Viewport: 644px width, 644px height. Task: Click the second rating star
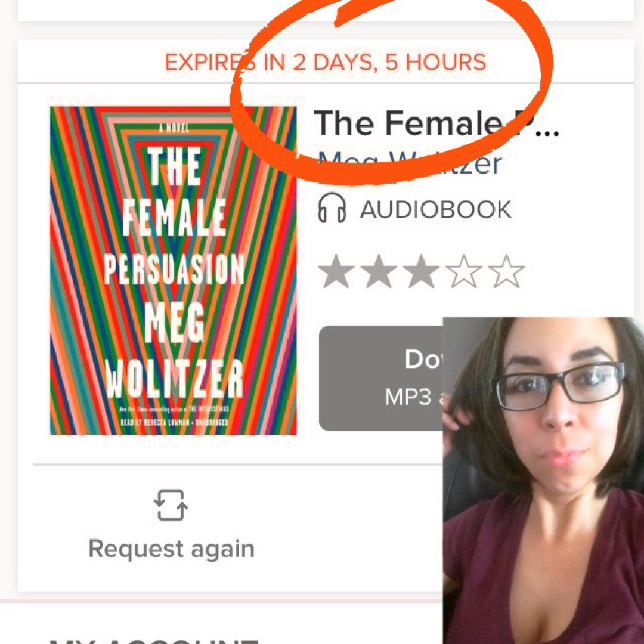tap(378, 271)
